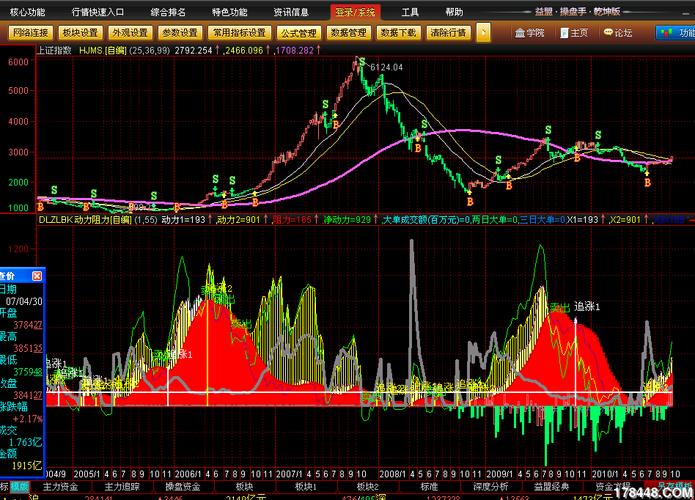Select the 板块1 tab
Image resolution: width=695 pixels, height=500 pixels.
coord(306,487)
